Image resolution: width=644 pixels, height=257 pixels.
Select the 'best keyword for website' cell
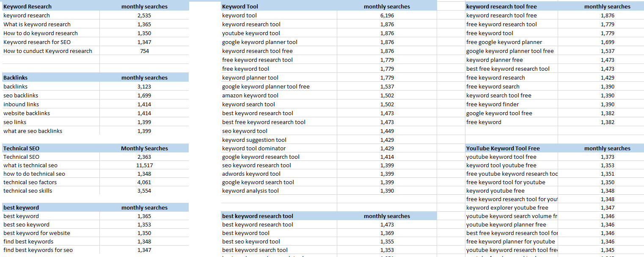click(x=37, y=233)
